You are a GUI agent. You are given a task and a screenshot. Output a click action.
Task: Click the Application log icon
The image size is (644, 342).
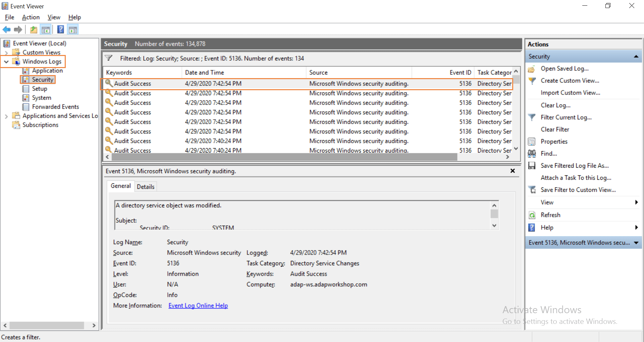coord(25,71)
